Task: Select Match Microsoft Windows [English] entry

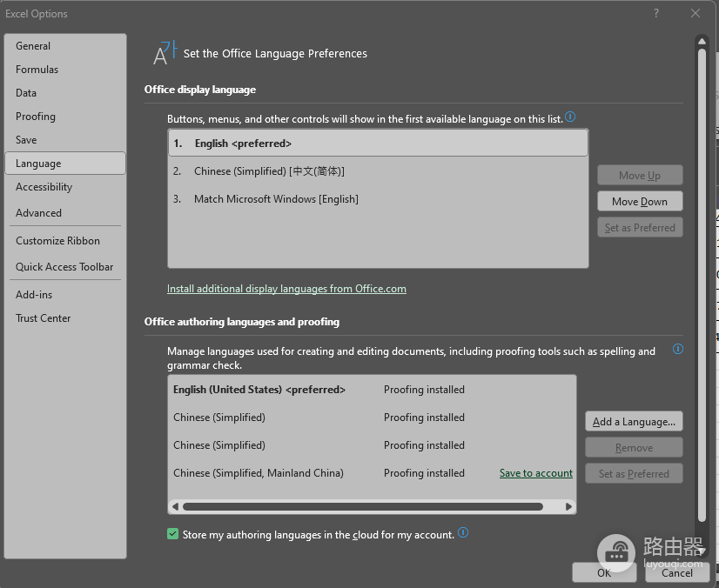Action: coord(379,199)
